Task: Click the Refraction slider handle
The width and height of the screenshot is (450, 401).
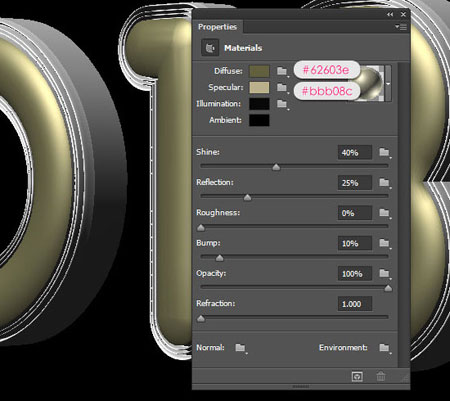Action: (x=201, y=319)
